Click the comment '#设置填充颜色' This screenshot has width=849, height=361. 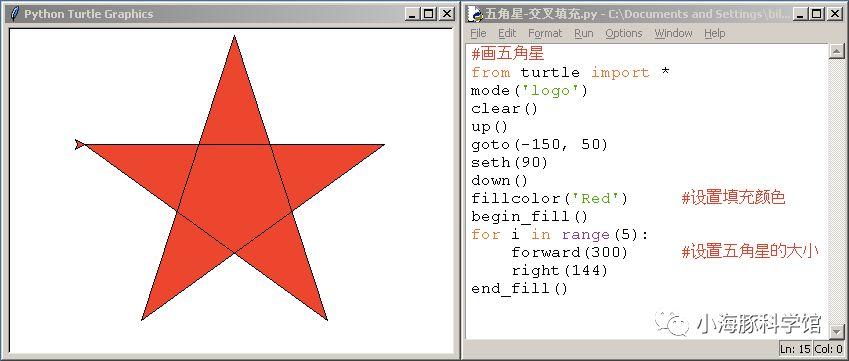coord(733,198)
